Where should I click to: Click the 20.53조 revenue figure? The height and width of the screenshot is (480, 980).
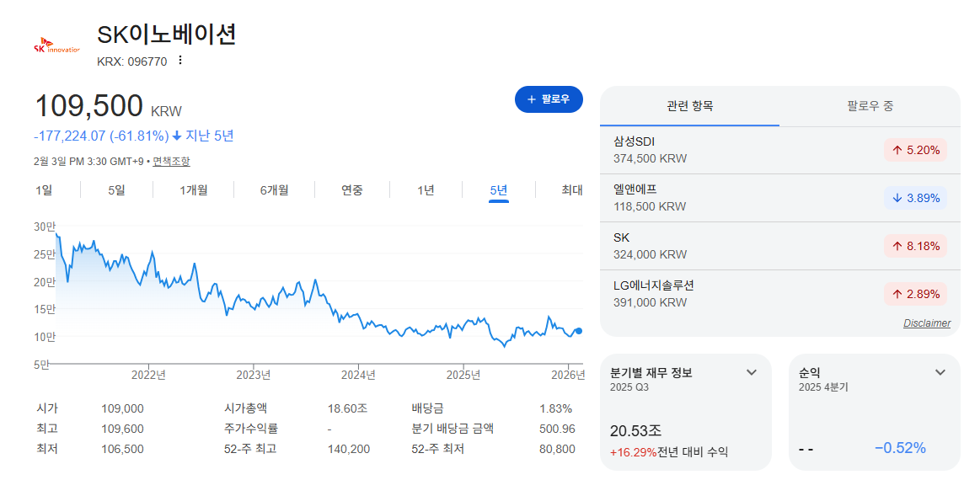click(x=635, y=430)
